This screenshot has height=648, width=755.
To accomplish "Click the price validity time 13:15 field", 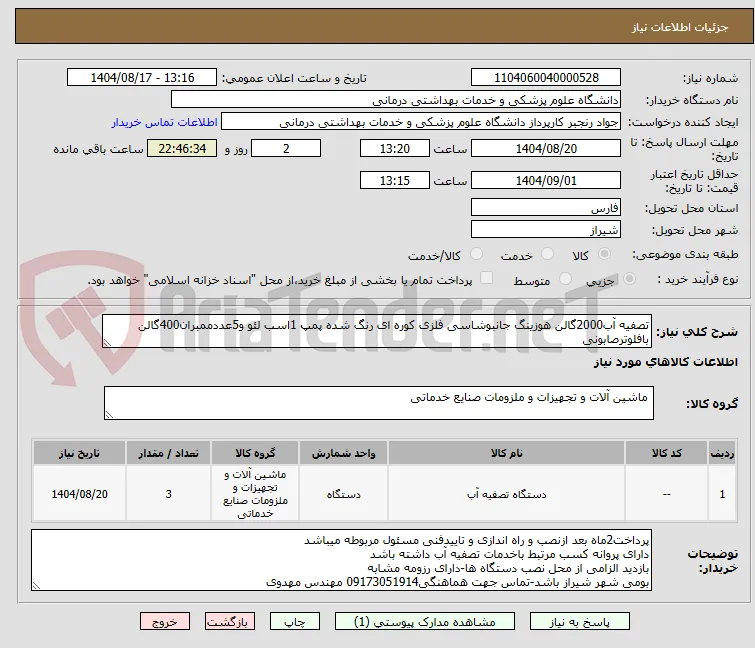I will click(x=395, y=181).
